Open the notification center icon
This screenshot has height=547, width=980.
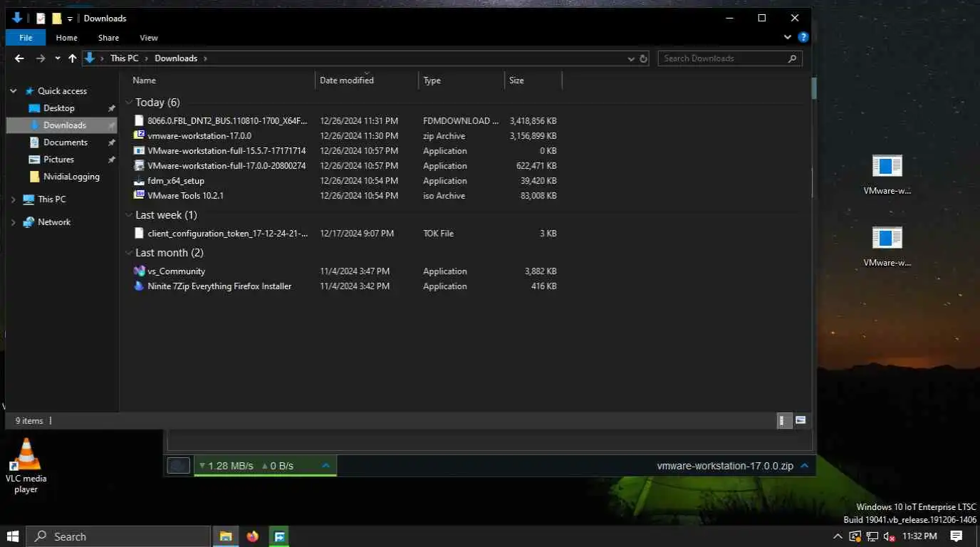956,536
